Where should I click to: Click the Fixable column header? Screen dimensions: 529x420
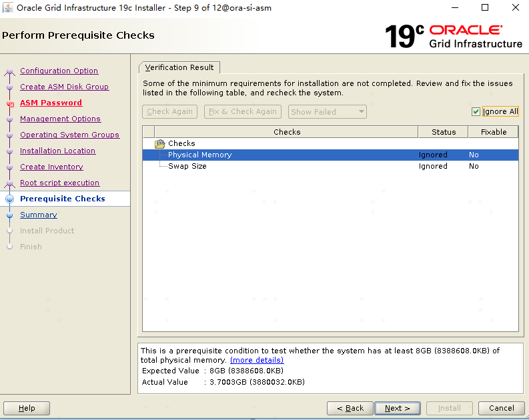(493, 132)
